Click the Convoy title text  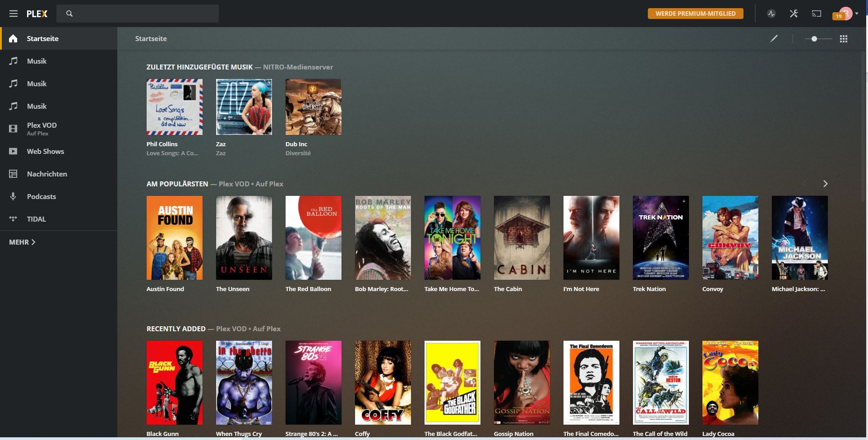click(x=713, y=289)
